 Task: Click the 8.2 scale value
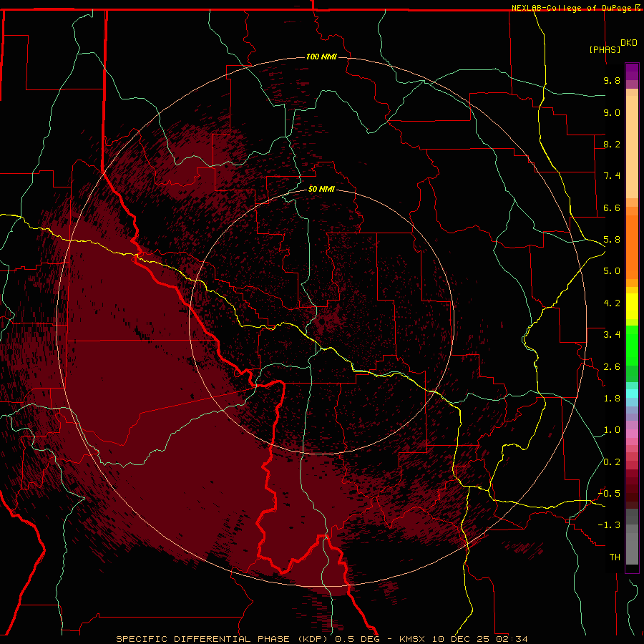tap(612, 144)
